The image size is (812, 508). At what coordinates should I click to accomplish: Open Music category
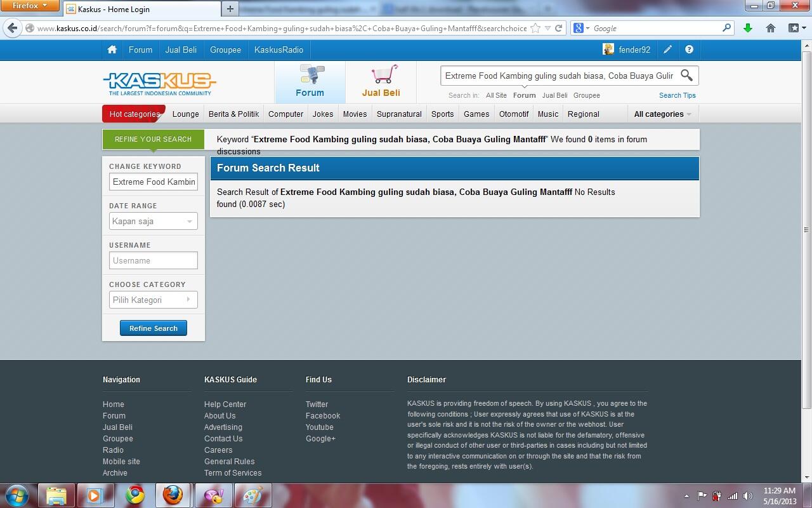click(548, 114)
